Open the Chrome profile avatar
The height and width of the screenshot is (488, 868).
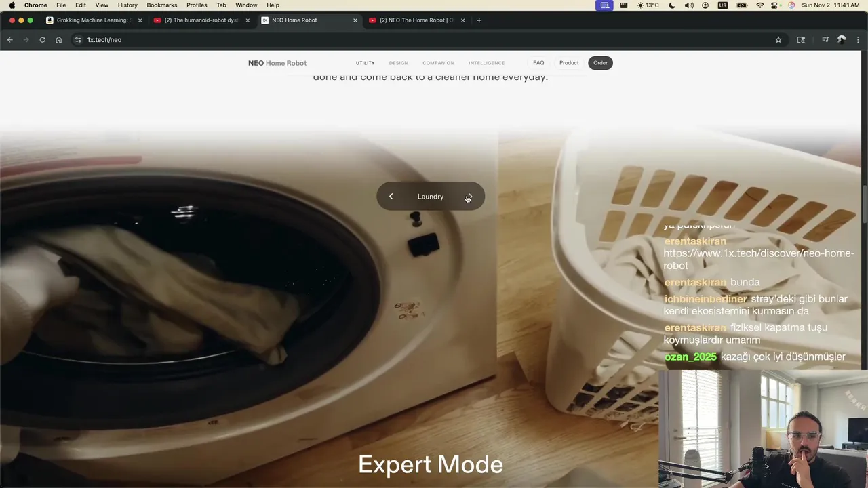tap(842, 40)
